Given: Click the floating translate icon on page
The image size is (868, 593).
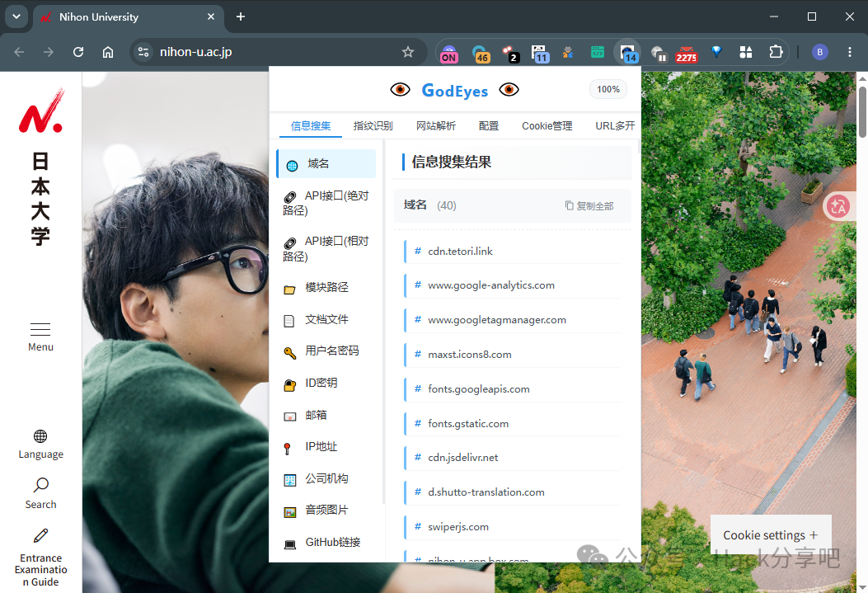Looking at the screenshot, I should (838, 206).
